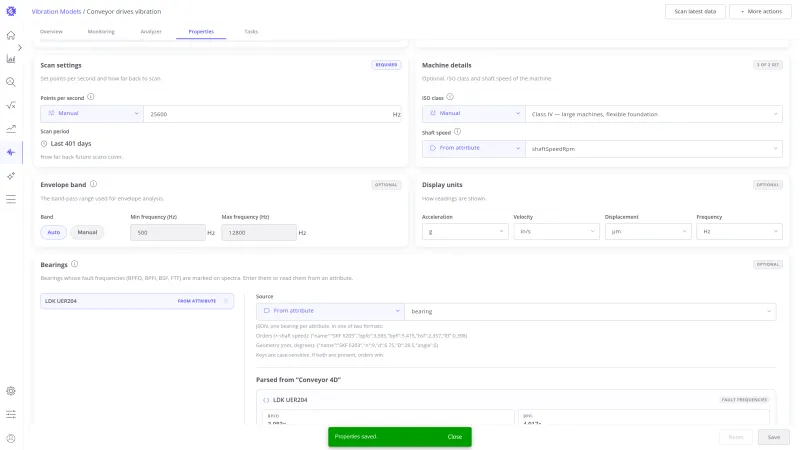
Task: Show info for Bearings section
Action: pyautogui.click(x=74, y=264)
